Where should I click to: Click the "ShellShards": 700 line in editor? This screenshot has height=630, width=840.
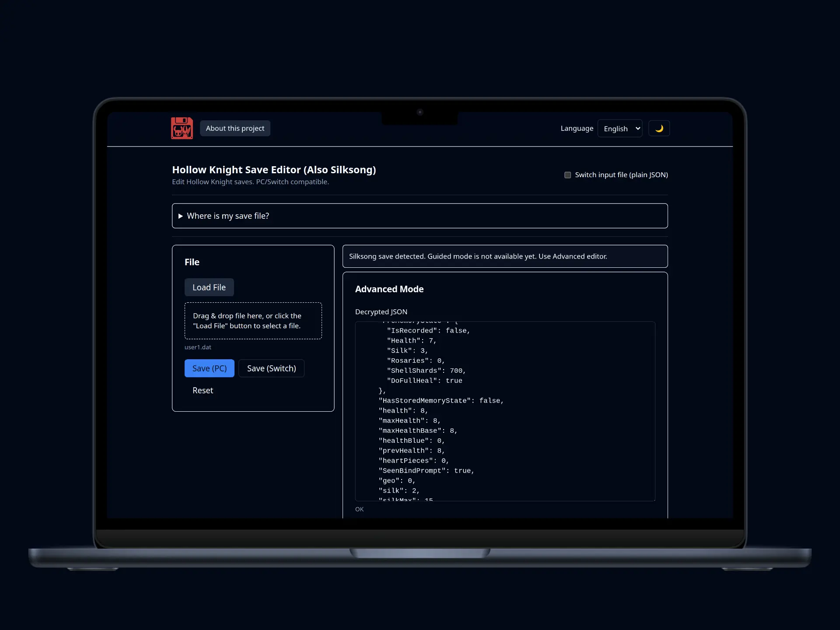(426, 371)
